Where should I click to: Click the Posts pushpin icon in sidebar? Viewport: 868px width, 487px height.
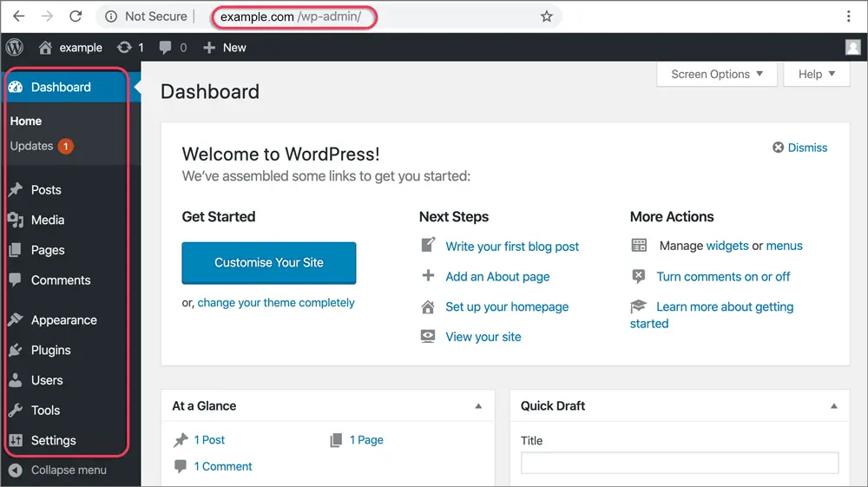coord(16,190)
